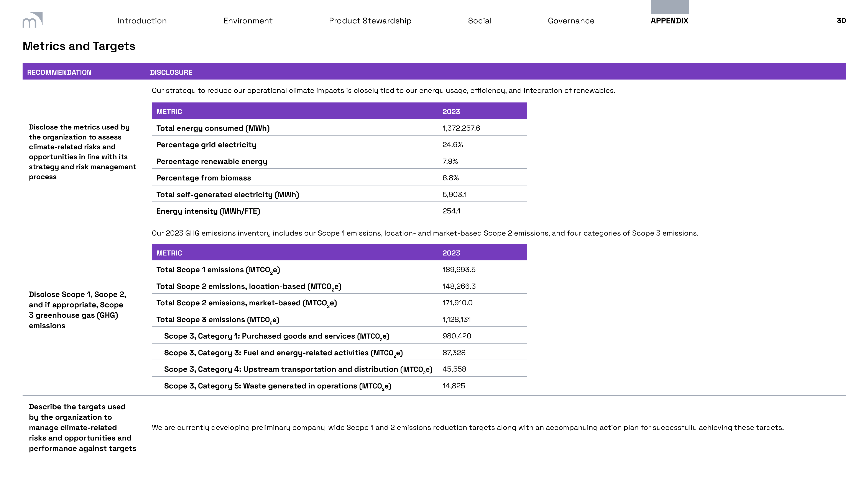Click the 189,993.5 value
868x488 pixels.
(459, 269)
